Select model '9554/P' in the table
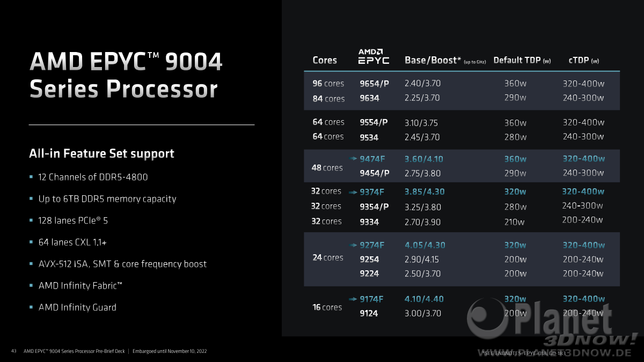644x362 pixels. [x=374, y=122]
